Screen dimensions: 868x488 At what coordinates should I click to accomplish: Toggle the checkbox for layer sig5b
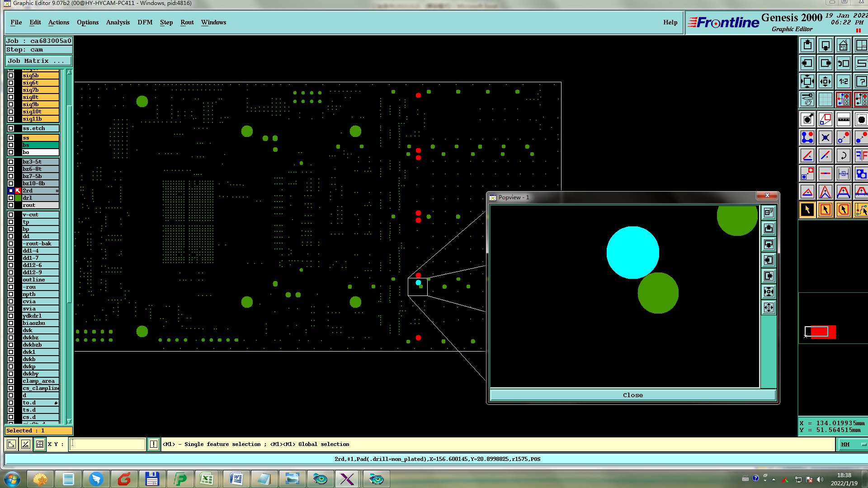11,75
